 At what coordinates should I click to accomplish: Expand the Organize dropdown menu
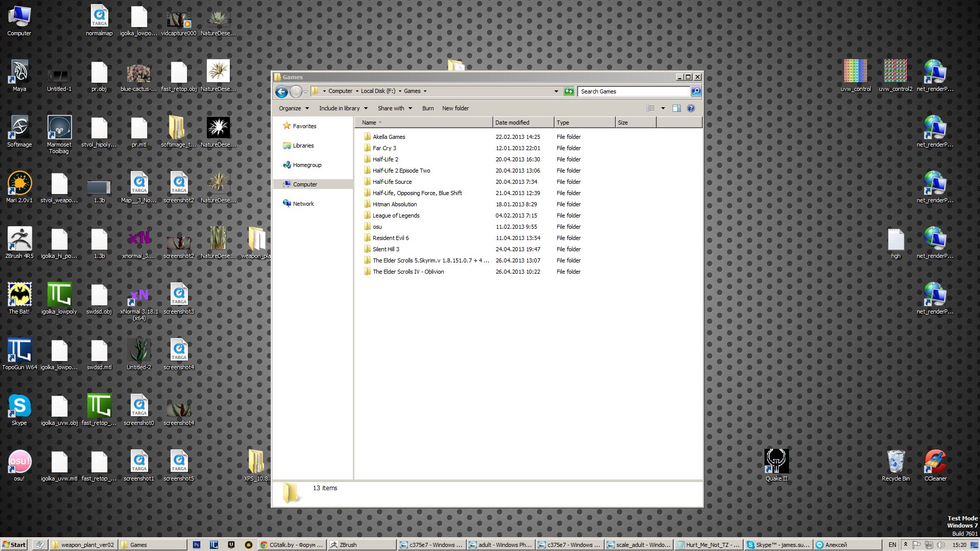click(x=294, y=108)
